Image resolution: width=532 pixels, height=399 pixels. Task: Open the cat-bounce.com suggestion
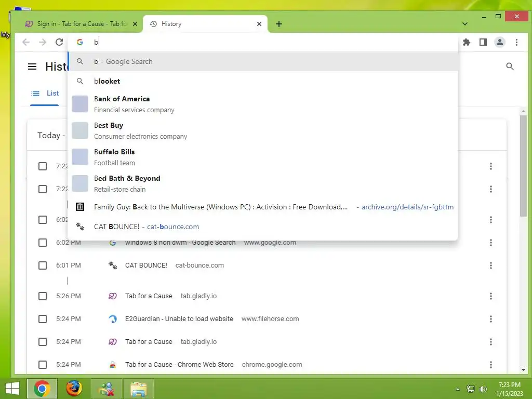[x=263, y=227]
